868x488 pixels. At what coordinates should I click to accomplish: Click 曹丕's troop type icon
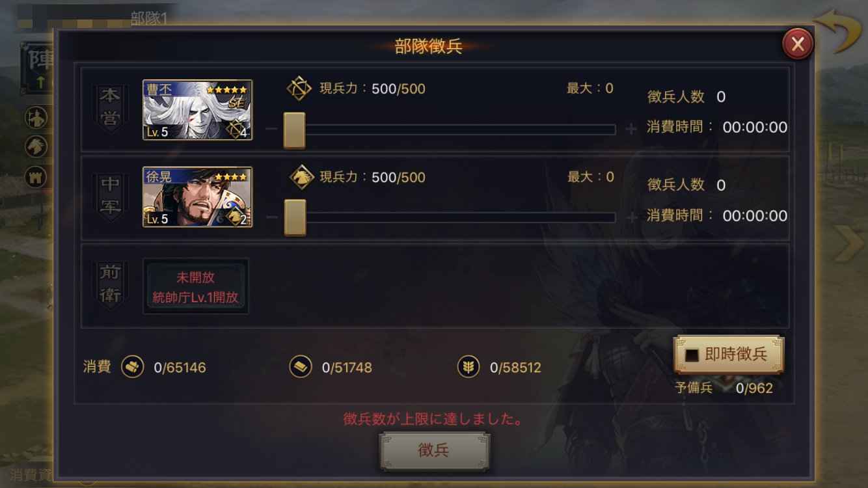(x=299, y=88)
